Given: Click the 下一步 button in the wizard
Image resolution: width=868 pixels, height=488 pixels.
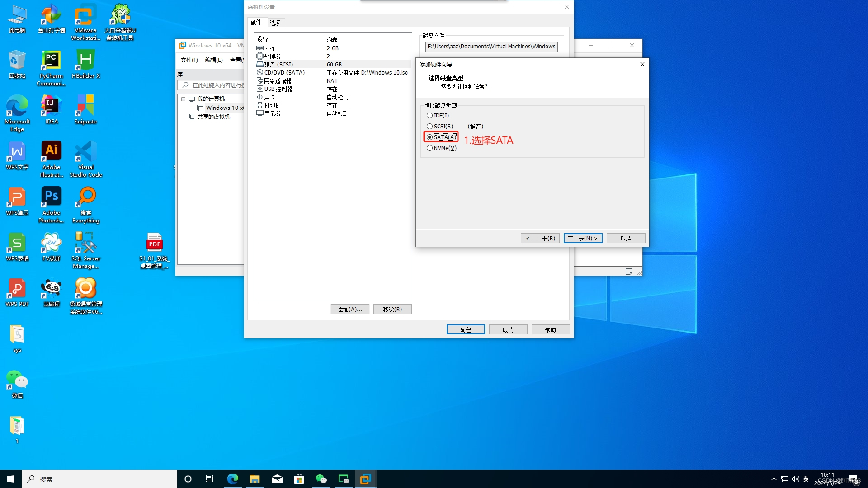Looking at the screenshot, I should pos(583,238).
